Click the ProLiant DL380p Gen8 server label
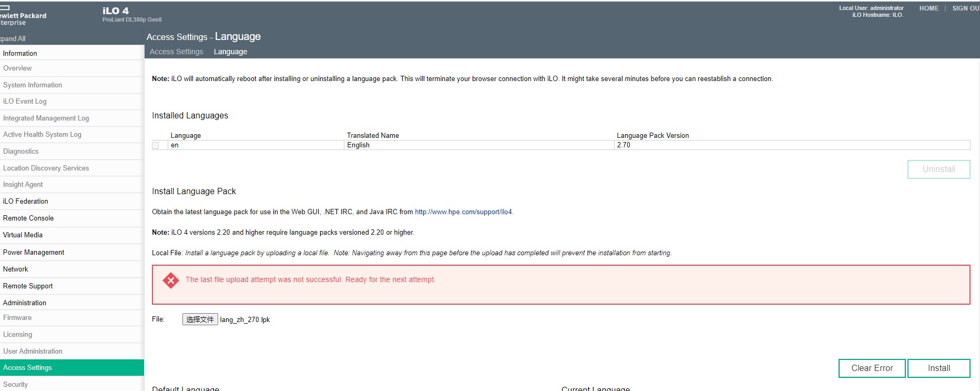This screenshot has width=980, height=391. tap(132, 20)
